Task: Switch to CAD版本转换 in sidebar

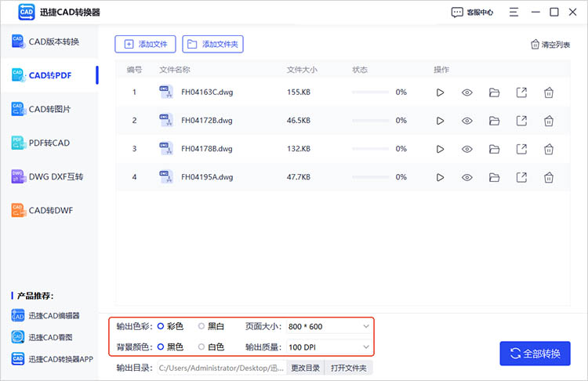Action: pos(49,42)
